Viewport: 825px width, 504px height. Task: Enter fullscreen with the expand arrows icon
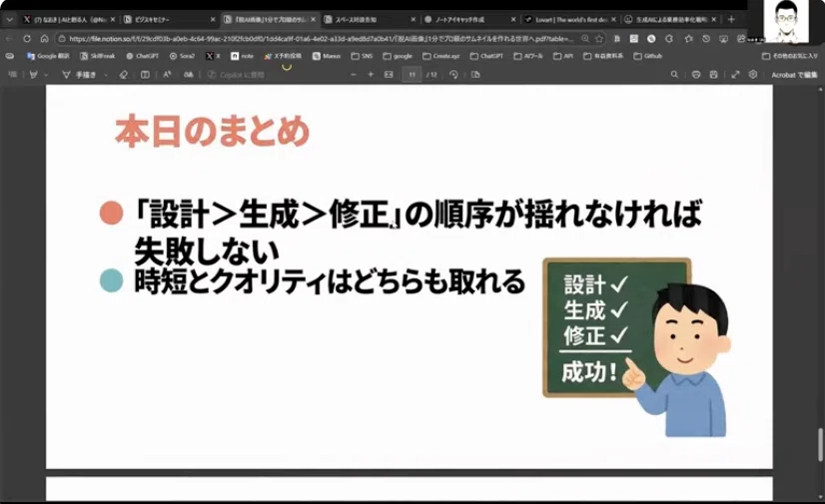tap(735, 75)
